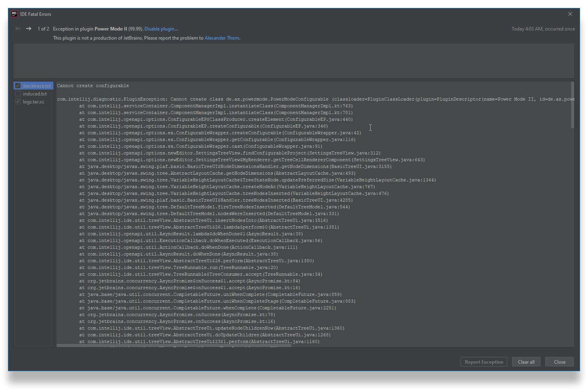Enable the induced.txt attachment checkbox

pos(17,93)
